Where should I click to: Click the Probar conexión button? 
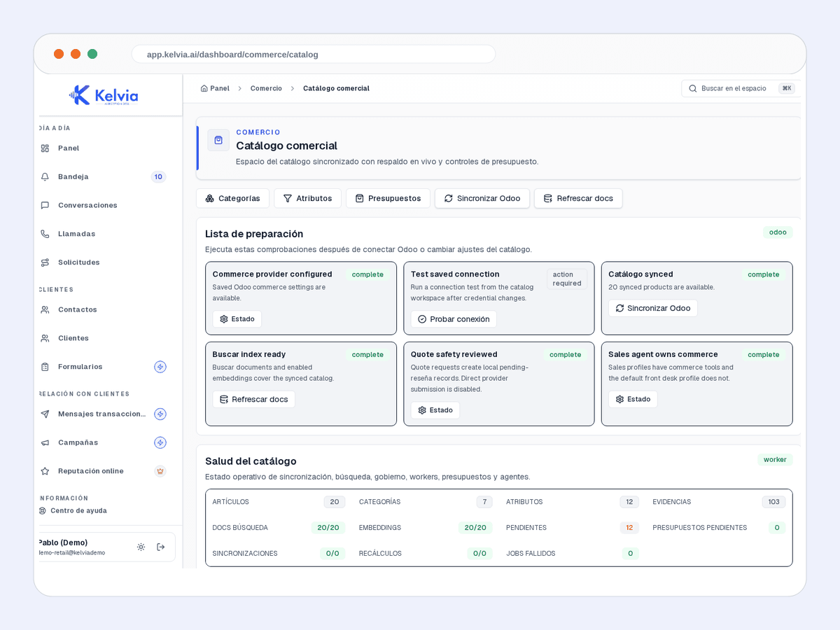pyautogui.click(x=454, y=319)
